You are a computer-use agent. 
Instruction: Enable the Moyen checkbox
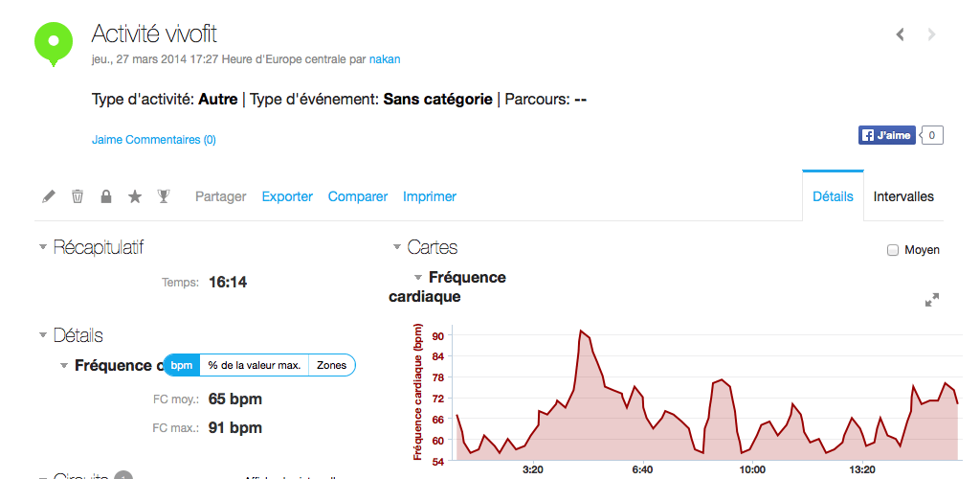[x=893, y=250]
